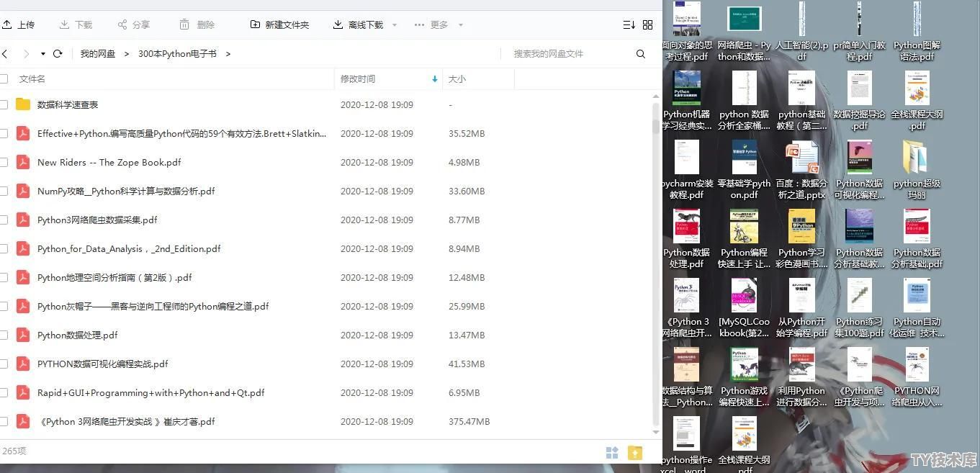Click Python数据处理.pdf in the netdisk list
This screenshot has width=980, height=473.
(x=77, y=335)
